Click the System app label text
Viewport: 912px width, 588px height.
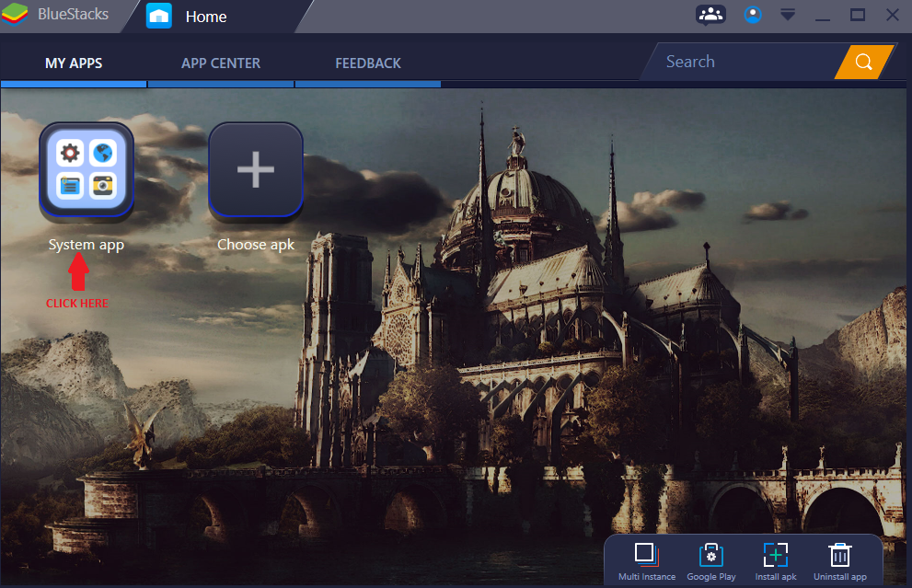(87, 245)
